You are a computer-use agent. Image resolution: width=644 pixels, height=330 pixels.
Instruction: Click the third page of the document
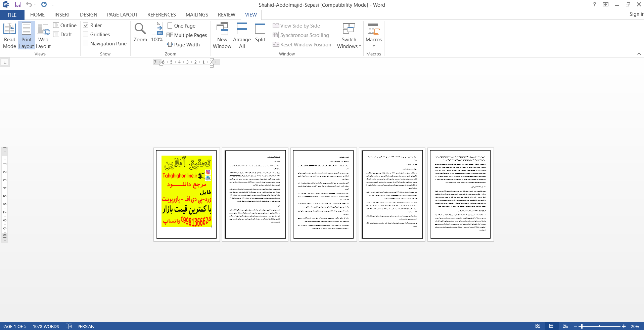pos(324,195)
